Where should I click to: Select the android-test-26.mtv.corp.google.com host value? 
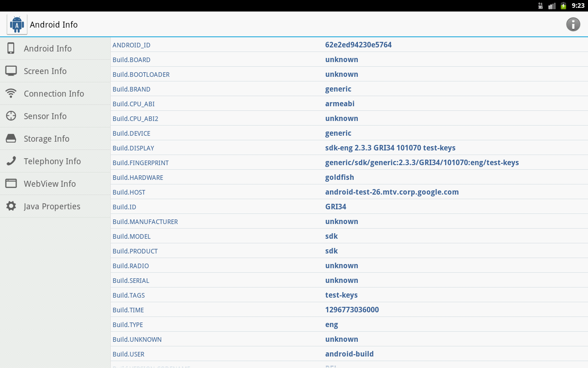pyautogui.click(x=392, y=192)
